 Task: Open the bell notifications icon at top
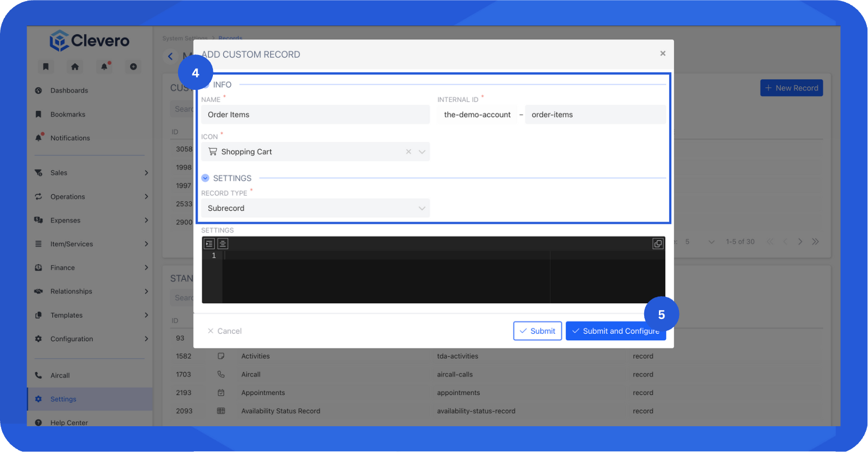click(x=104, y=66)
